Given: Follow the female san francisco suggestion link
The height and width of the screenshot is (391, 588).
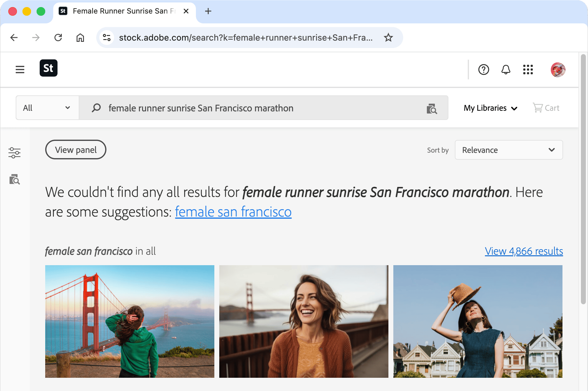Looking at the screenshot, I should click(233, 212).
